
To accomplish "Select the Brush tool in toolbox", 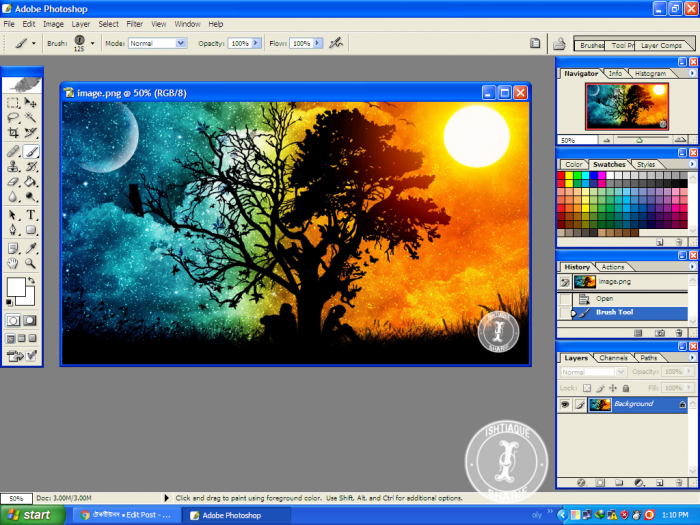I will tap(30, 152).
